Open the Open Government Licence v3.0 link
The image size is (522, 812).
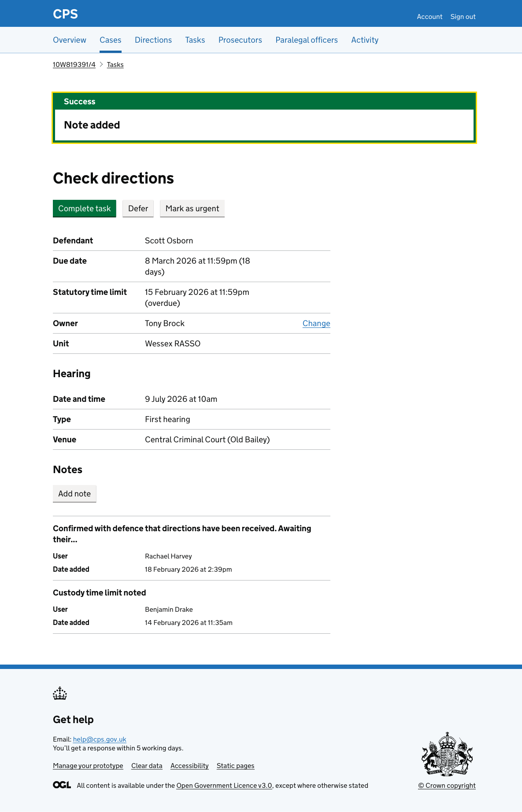(x=224, y=786)
